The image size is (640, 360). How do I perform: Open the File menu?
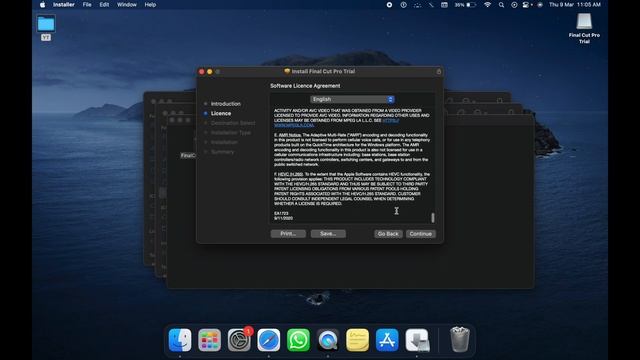[87, 4]
